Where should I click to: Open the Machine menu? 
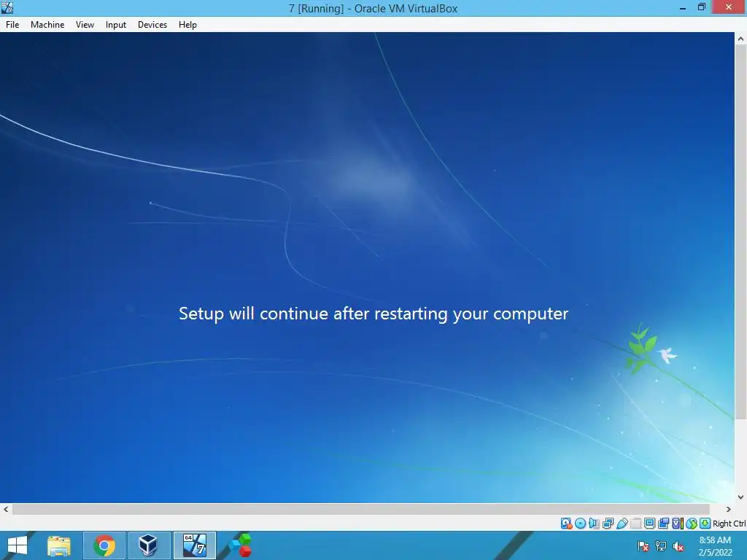47,25
